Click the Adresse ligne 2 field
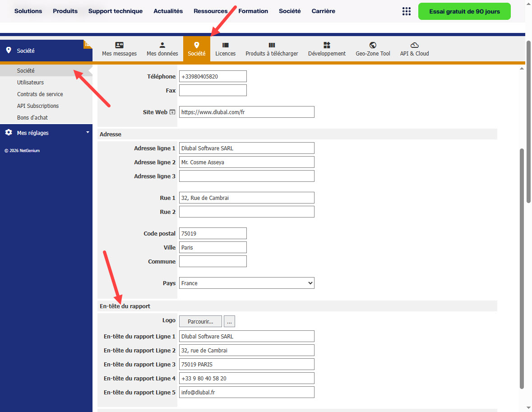 pyautogui.click(x=247, y=162)
